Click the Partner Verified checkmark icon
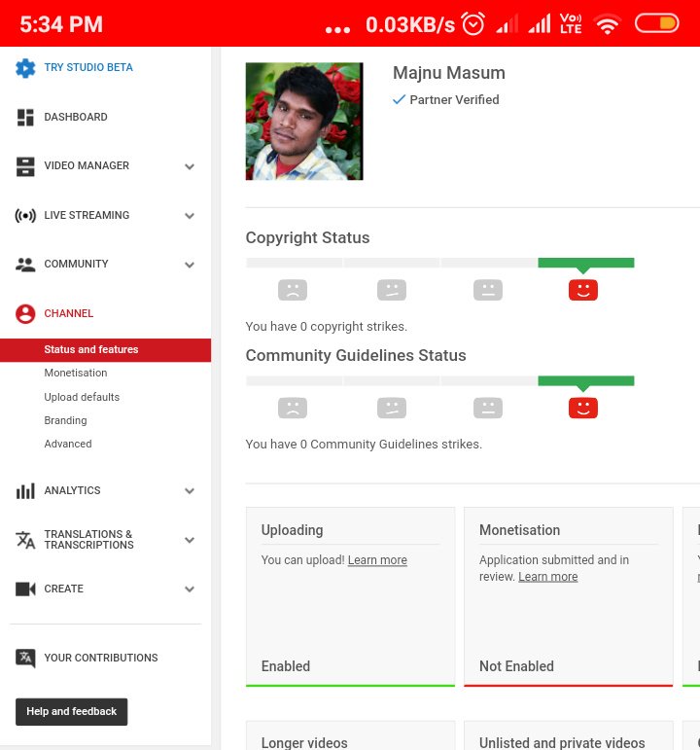The height and width of the screenshot is (750, 700). tap(399, 99)
